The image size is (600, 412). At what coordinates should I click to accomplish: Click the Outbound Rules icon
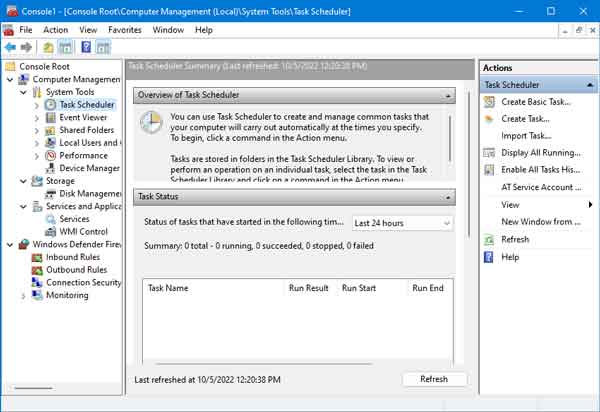[x=37, y=270]
